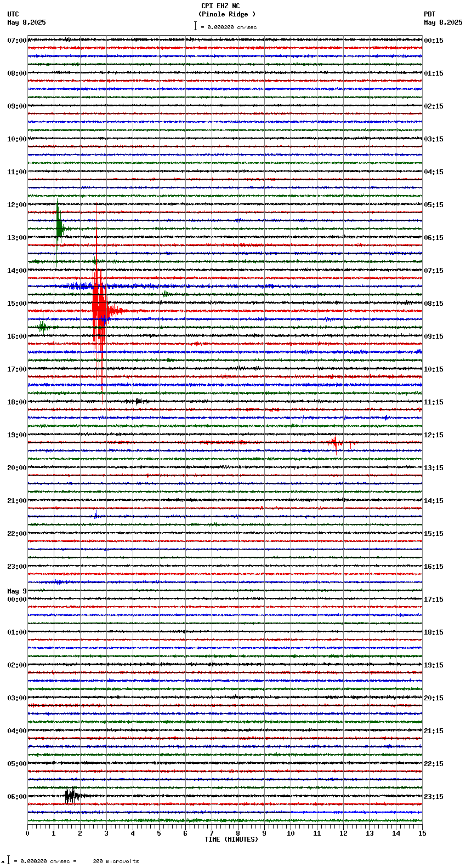Viewport: 466px width, 868px height.
Task: Click the '7' tick on the minutes axis
Action: click(x=212, y=833)
